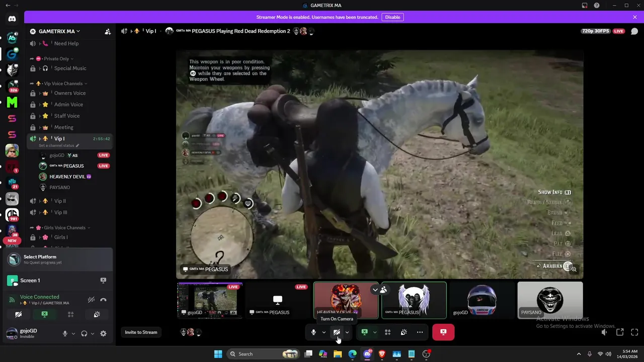Open microphone options arrow in control bar
The height and width of the screenshot is (362, 644).
(x=324, y=332)
